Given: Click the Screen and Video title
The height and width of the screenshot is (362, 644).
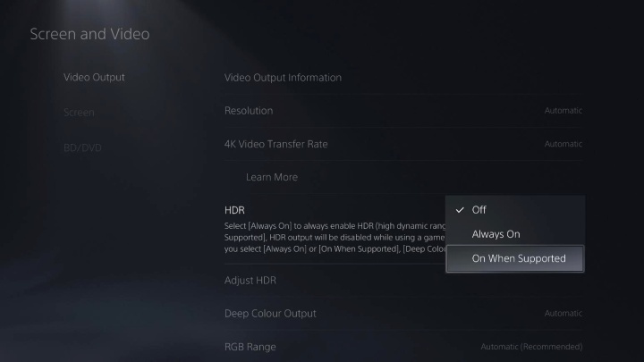Looking at the screenshot, I should 90,34.
